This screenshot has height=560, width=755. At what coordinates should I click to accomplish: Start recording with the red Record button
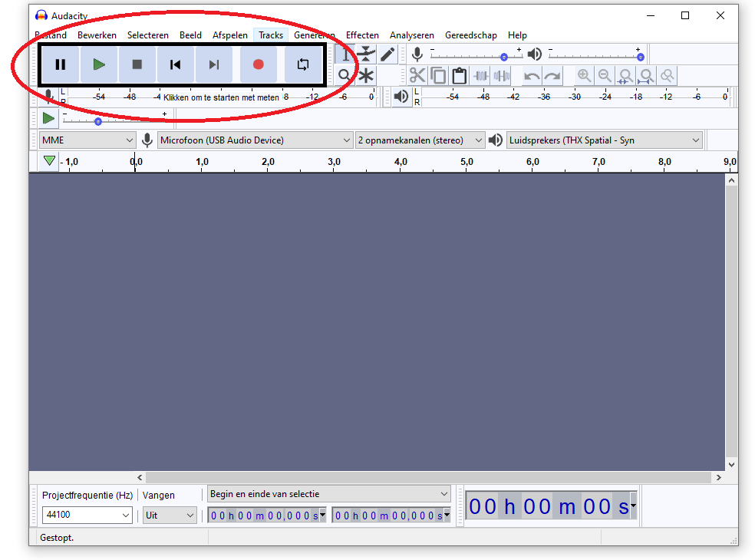[259, 64]
